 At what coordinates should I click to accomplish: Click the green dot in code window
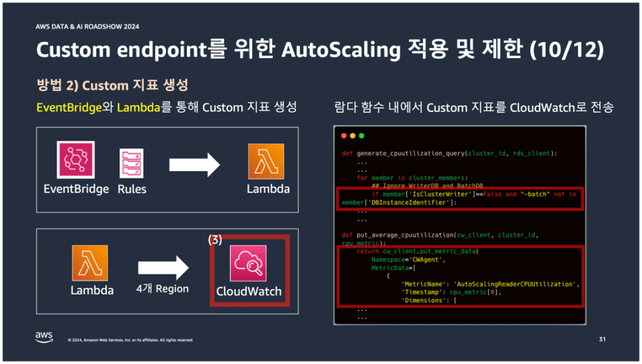(x=361, y=136)
